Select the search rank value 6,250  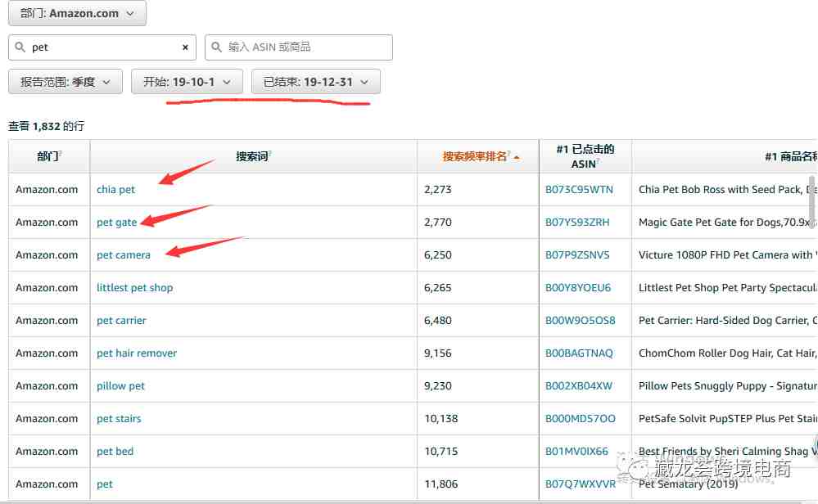pyautogui.click(x=438, y=255)
